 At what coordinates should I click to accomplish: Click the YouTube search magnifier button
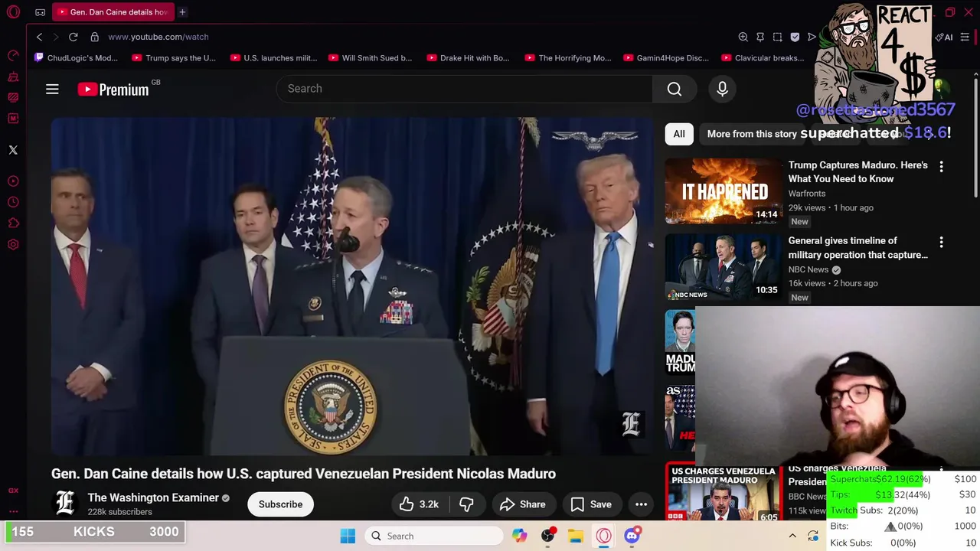click(x=675, y=89)
